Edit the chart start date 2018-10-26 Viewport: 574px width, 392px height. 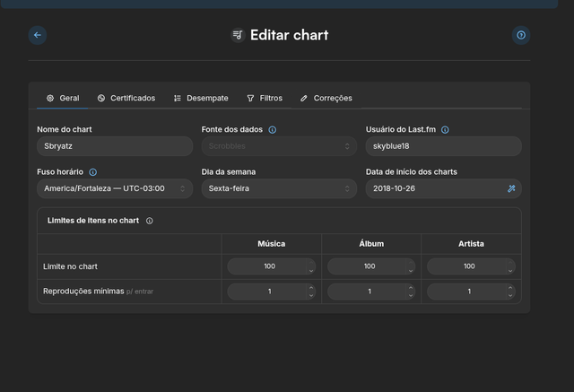pos(444,188)
